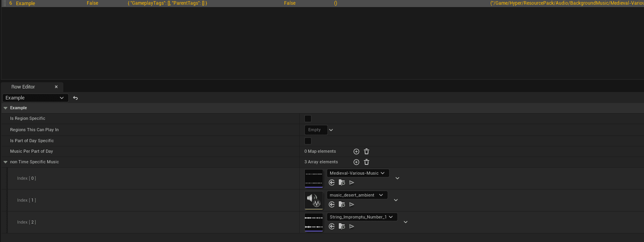Open the Example row selector dropdown
The width and height of the screenshot is (644, 242).
35,98
